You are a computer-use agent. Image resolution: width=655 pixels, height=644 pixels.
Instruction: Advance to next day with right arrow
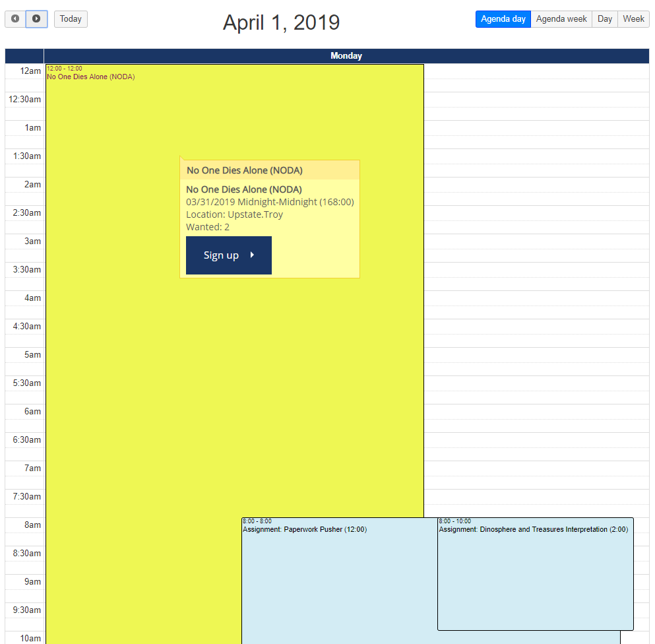pos(36,19)
